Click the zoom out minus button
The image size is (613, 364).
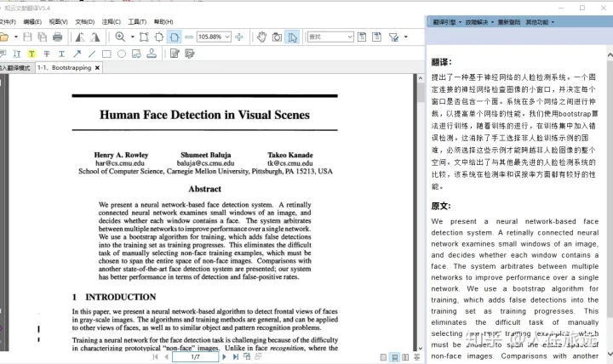[x=189, y=37]
